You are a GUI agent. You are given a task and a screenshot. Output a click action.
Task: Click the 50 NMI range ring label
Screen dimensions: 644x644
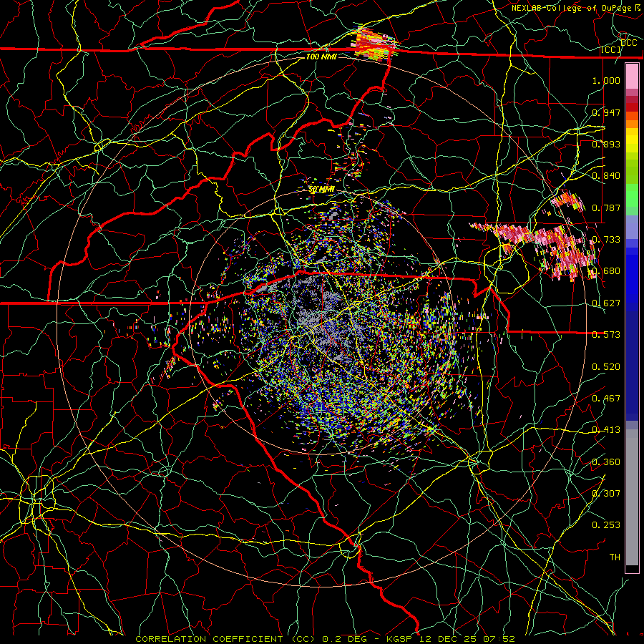321,190
